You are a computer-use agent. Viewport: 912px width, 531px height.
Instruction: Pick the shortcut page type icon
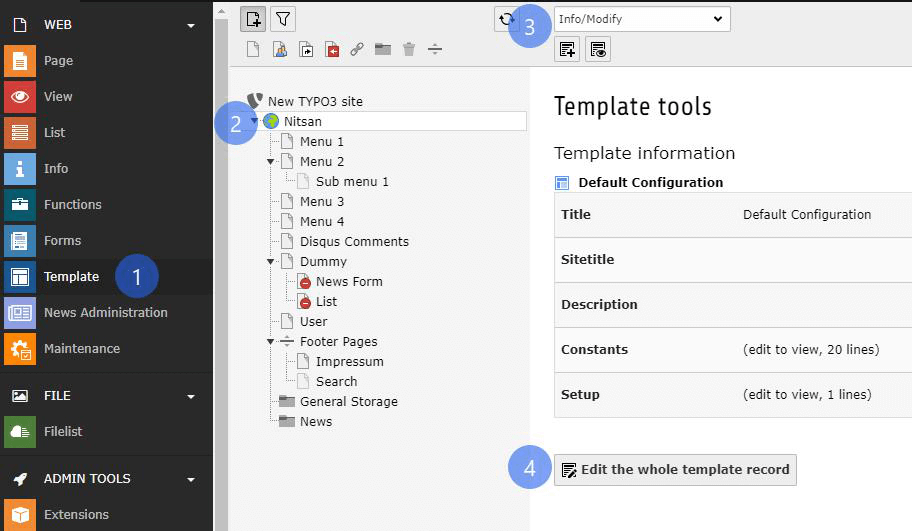[x=306, y=49]
